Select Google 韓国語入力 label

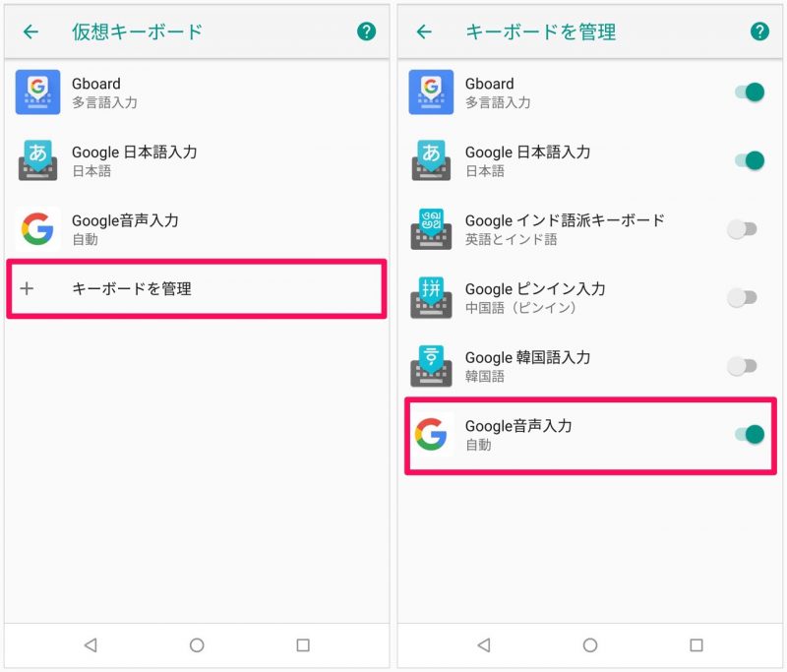click(527, 357)
